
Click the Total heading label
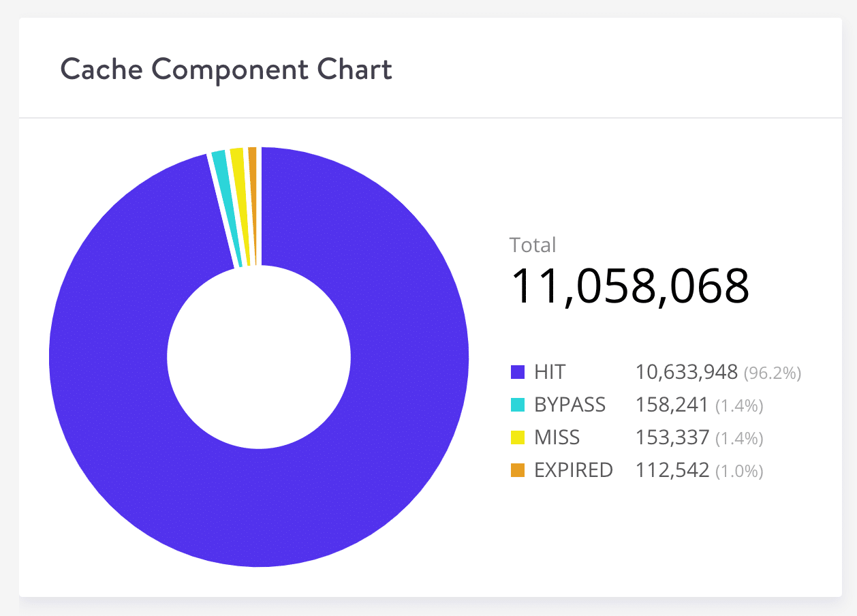(x=533, y=245)
